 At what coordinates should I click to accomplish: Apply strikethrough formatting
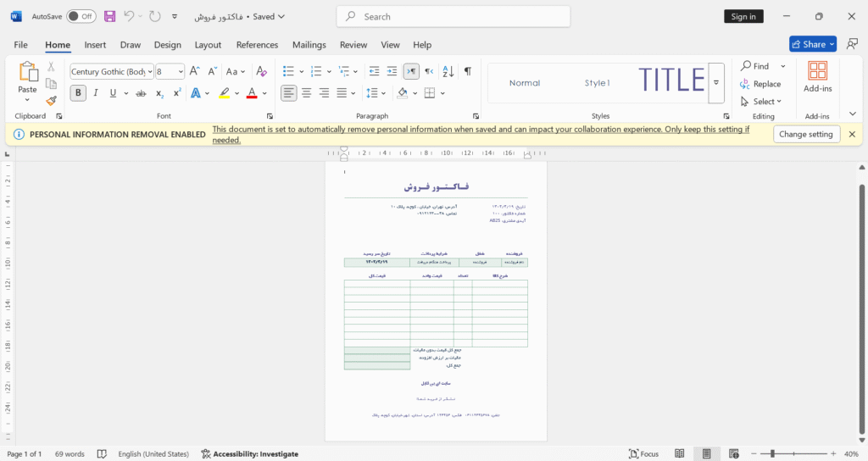[142, 93]
